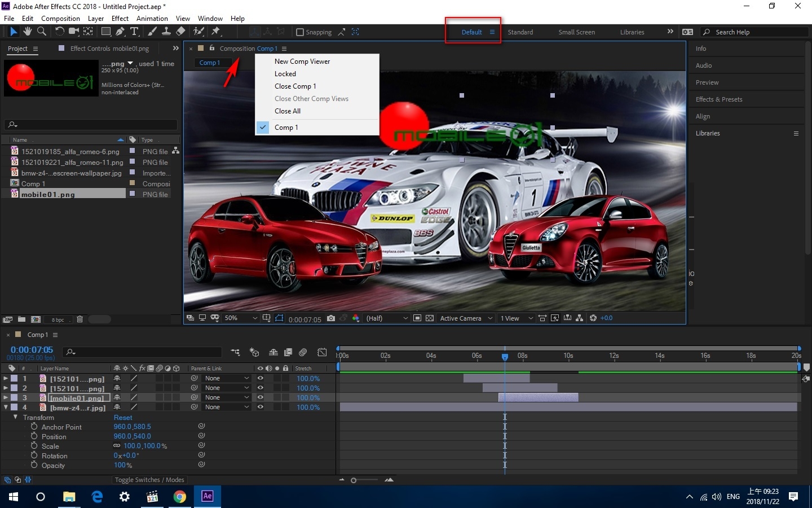Select the Rotation tool
The width and height of the screenshot is (812, 508).
[x=59, y=32]
